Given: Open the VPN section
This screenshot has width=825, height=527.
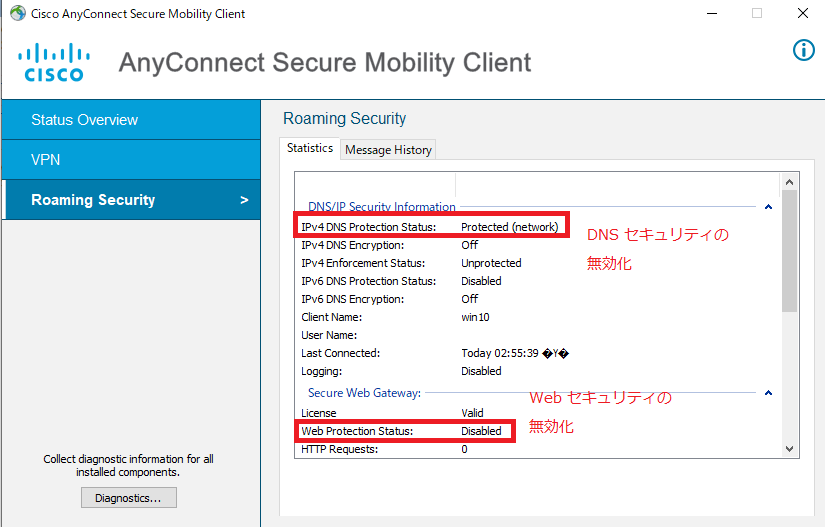Looking at the screenshot, I should click(x=131, y=160).
